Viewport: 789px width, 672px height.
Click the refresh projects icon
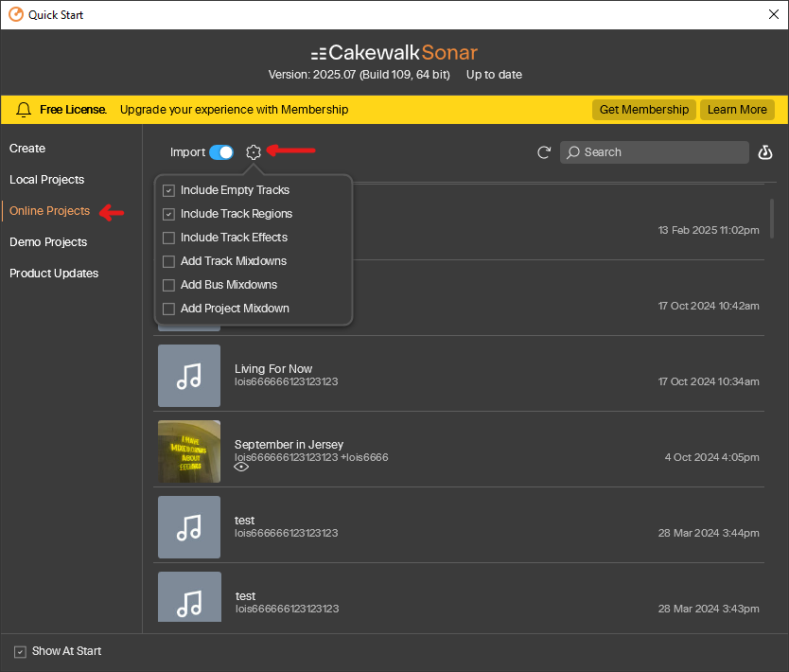pyautogui.click(x=544, y=152)
